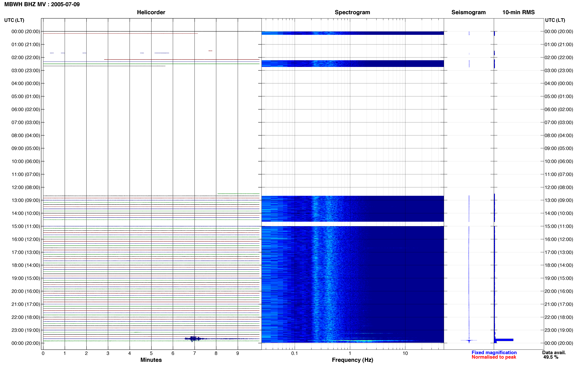Click the 15:00 (11:00) label on the left axis
The height and width of the screenshot is (368, 588).
click(x=26, y=226)
